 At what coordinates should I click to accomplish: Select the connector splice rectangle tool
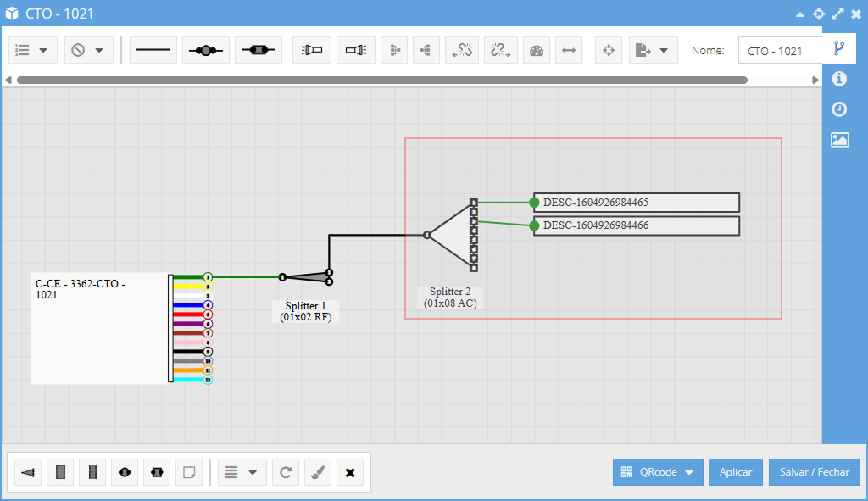tap(259, 50)
